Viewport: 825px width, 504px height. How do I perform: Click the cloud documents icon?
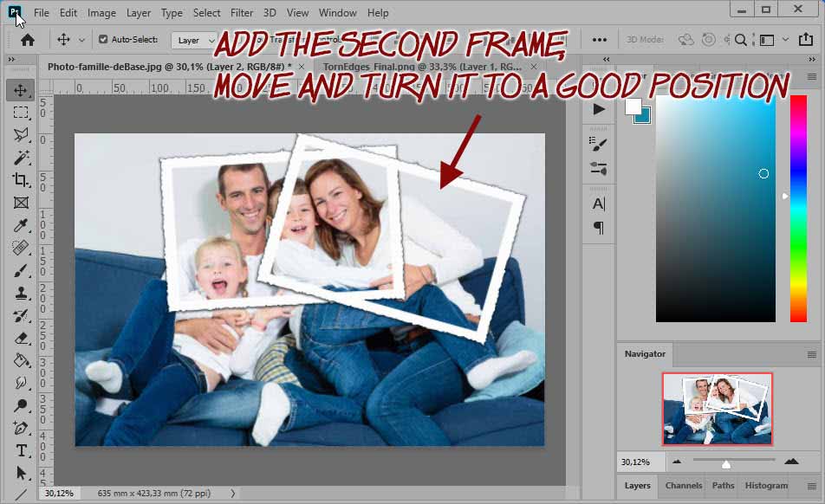pos(686,40)
